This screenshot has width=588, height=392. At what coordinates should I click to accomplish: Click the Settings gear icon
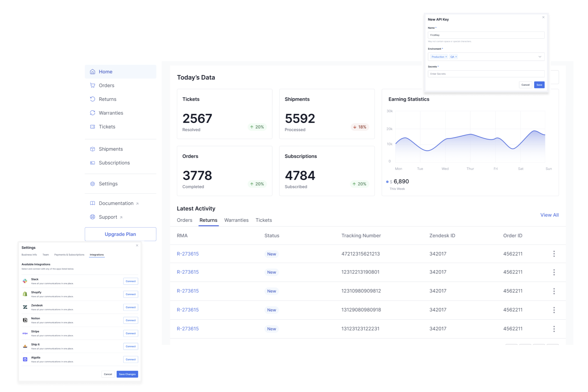[x=93, y=184]
